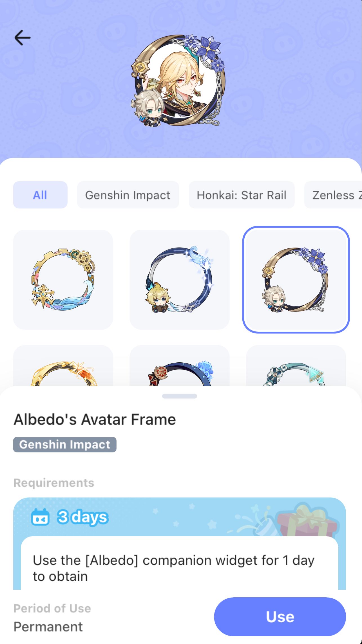Tap the 3 days banner label
This screenshot has height=644, width=362.
point(82,517)
